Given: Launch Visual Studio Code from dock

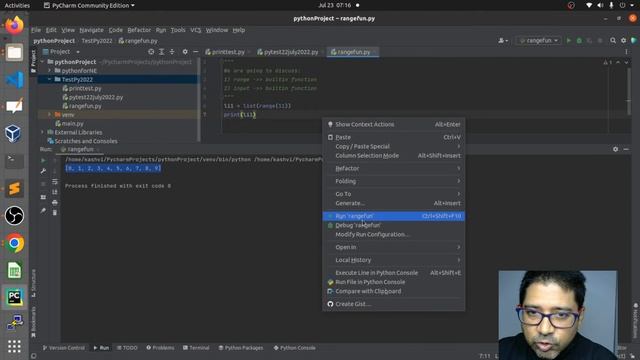Looking at the screenshot, I should [14, 80].
